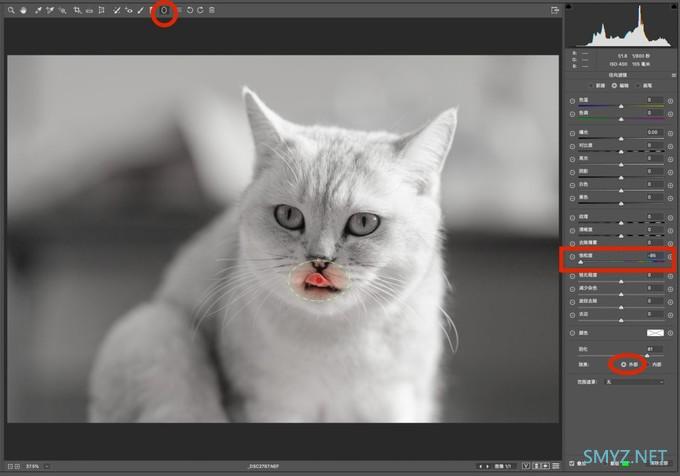Select the Zoom tool in the top toolbar
Viewport: 680px width, 476px height.
pyautogui.click(x=11, y=10)
